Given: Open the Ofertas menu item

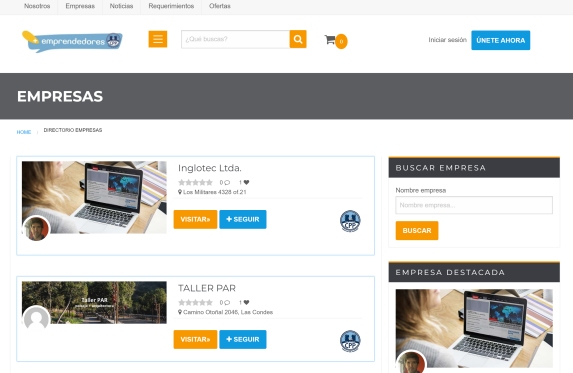Looking at the screenshot, I should click(220, 6).
